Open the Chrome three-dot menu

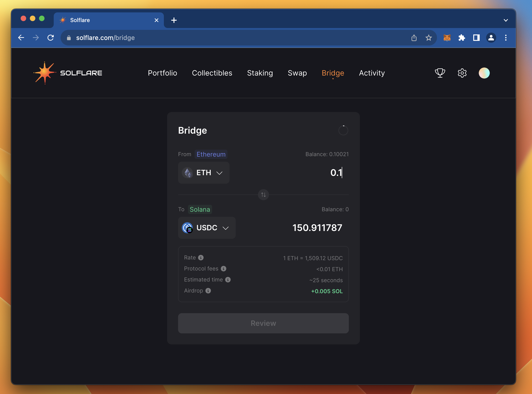(506, 38)
